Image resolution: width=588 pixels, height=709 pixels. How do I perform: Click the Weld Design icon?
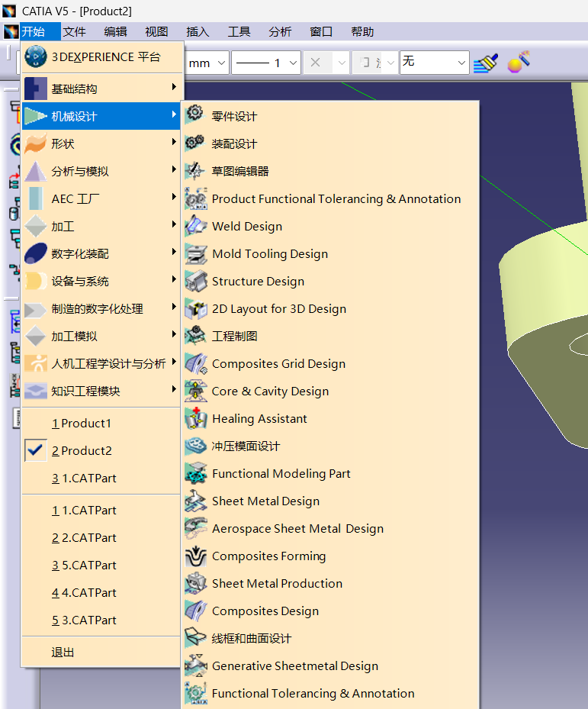pos(195,226)
